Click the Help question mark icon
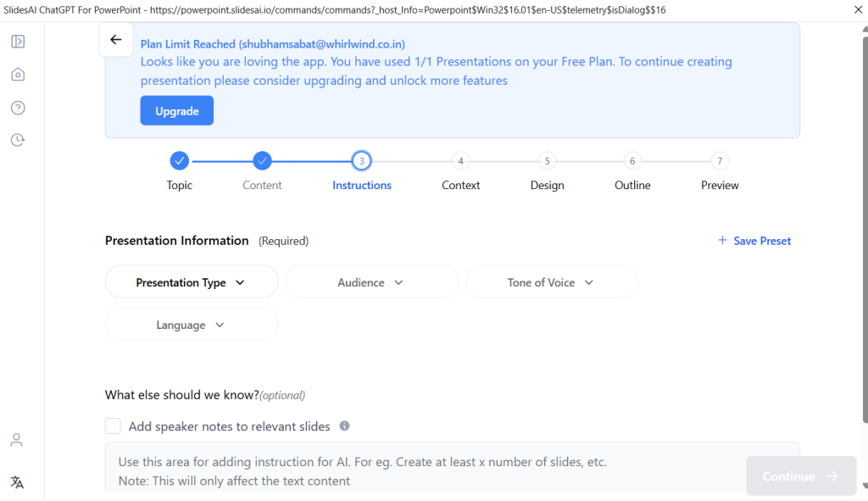Viewport: 868px width, 501px height. pyautogui.click(x=18, y=108)
